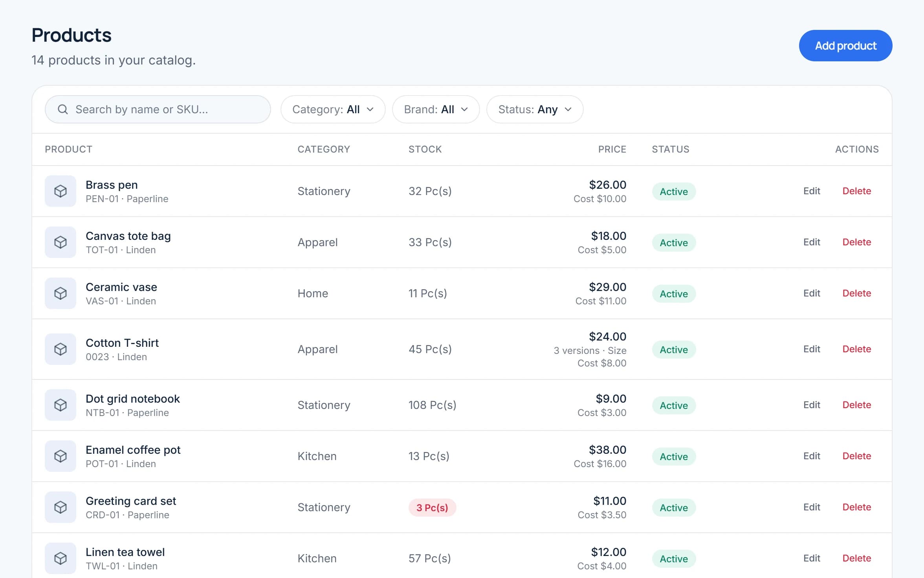Edit the Enamel coffee pot item
The width and height of the screenshot is (924, 578).
coord(812,456)
